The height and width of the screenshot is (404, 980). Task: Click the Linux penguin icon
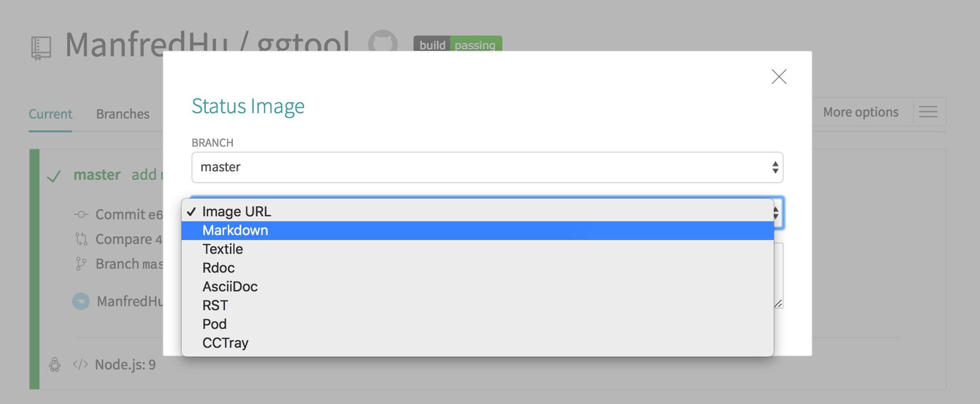[55, 364]
